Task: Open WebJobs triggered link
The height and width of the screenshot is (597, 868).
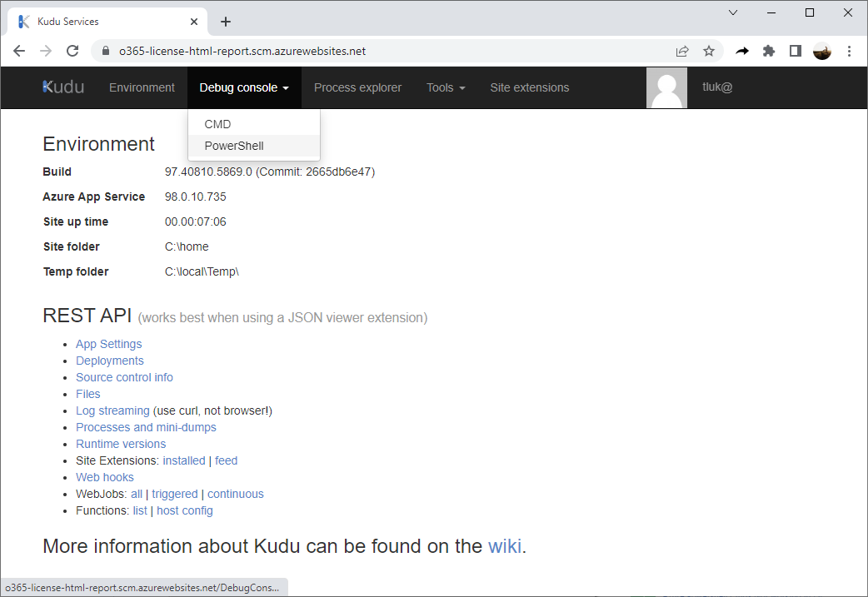Action: tap(174, 494)
